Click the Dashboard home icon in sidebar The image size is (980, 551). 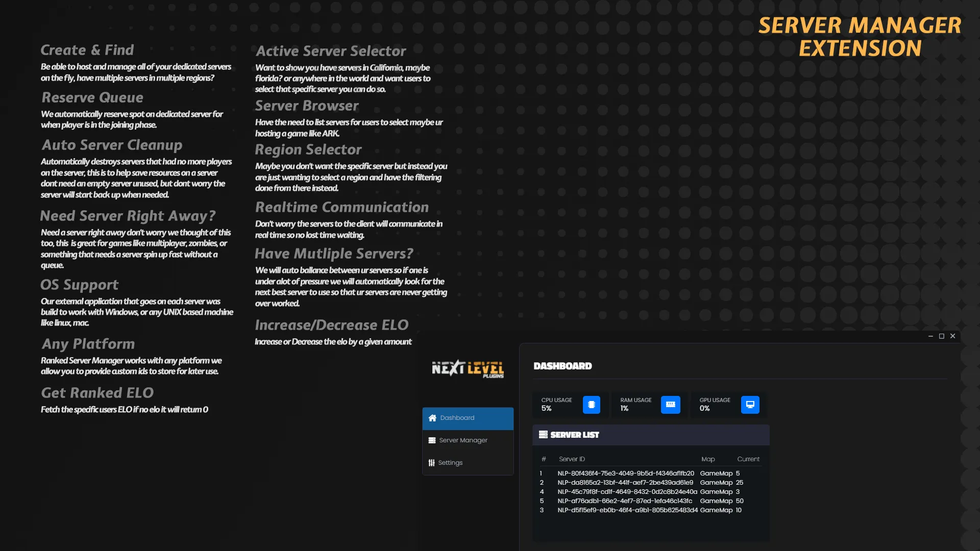pos(432,418)
